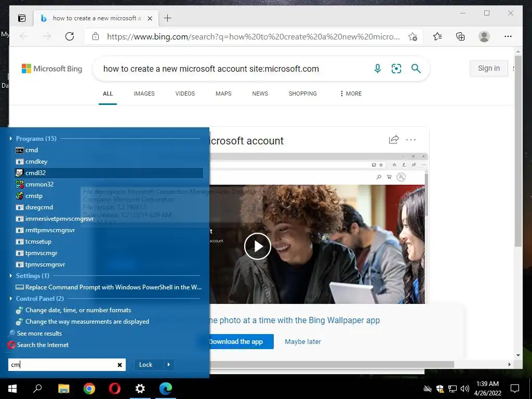Collapse the Settings (1) group
This screenshot has height=399, width=532.
point(11,275)
